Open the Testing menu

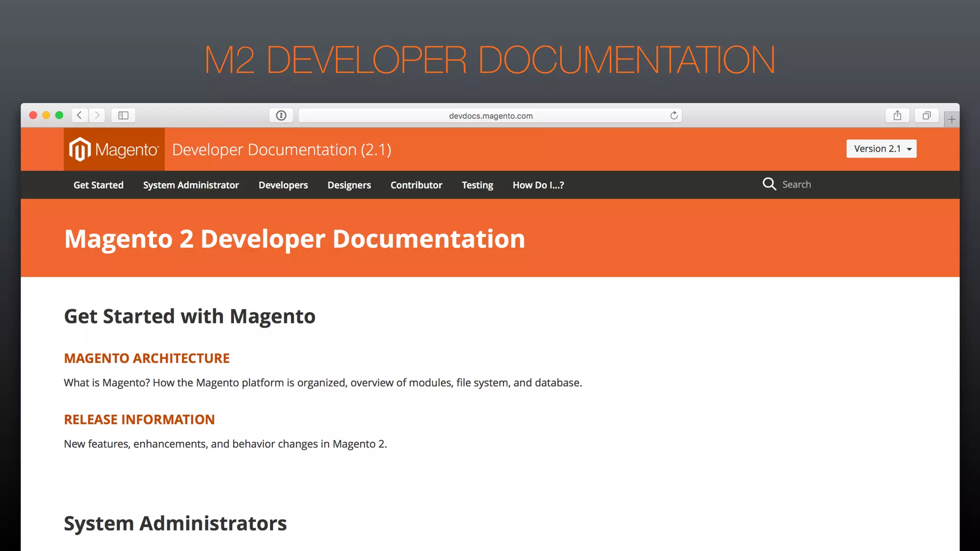[x=478, y=185]
